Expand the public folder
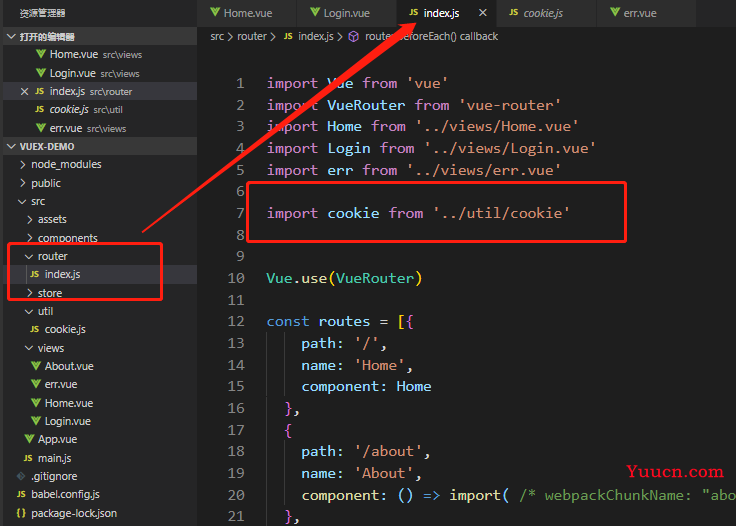The image size is (736, 526). tap(23, 183)
